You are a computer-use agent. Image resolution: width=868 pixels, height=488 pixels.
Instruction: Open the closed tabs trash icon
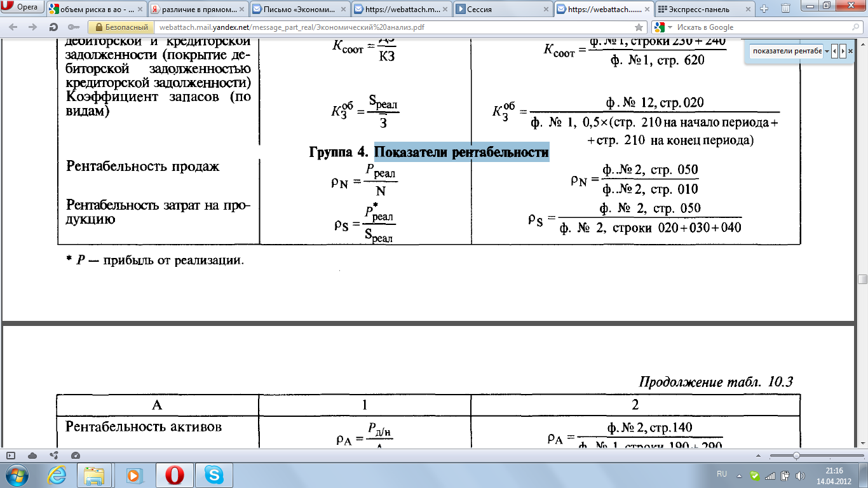coord(785,9)
